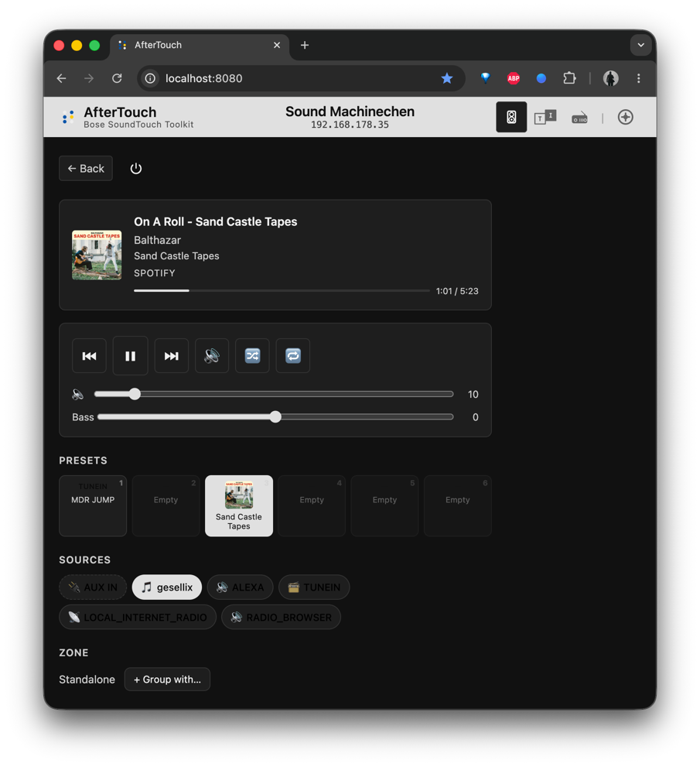The image size is (700, 767).
Task: Bookmark the page with star icon
Action: 447,78
